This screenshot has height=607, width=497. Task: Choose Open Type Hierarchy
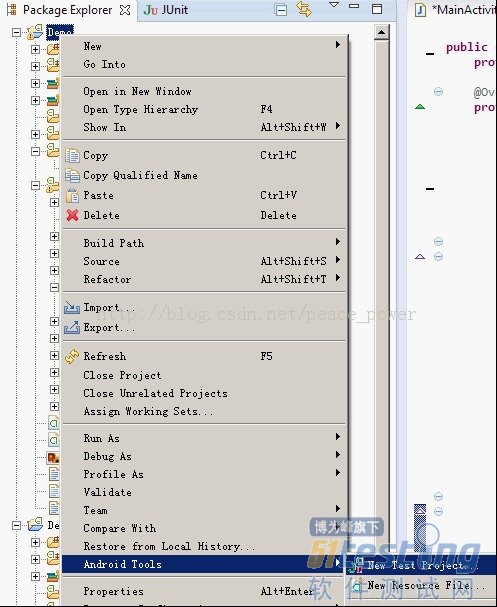click(x=205, y=110)
